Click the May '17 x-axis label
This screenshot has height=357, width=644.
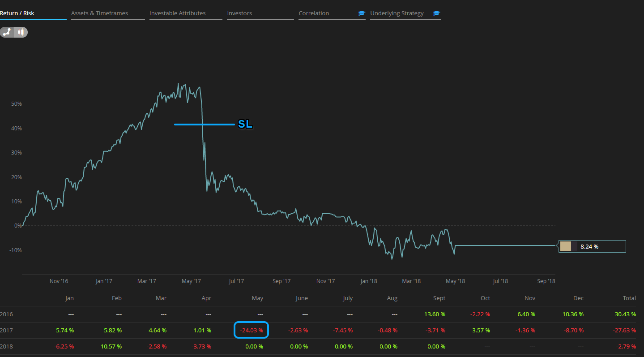191,281
